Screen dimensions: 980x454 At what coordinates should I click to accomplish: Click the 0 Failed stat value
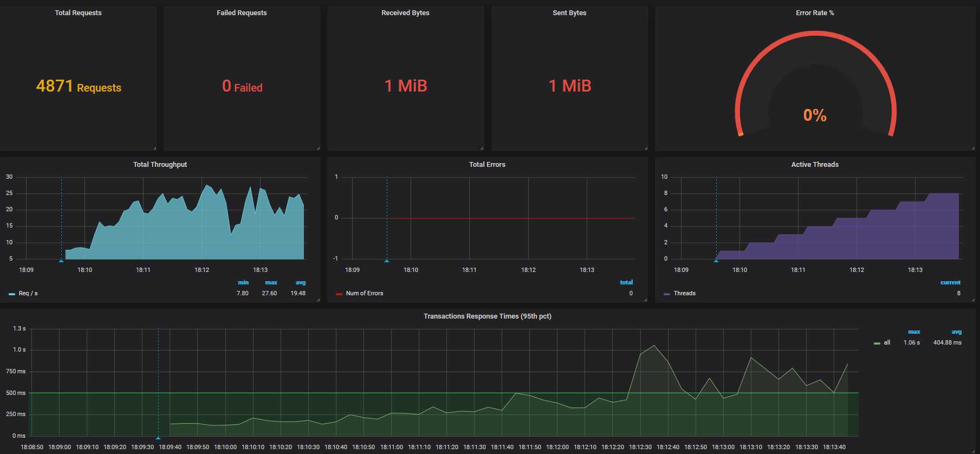242,86
